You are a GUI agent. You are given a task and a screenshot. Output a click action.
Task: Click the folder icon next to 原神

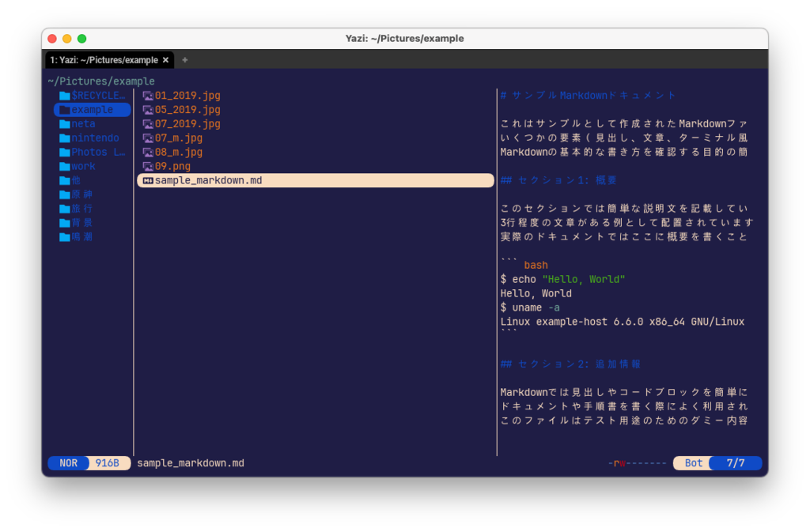coord(65,194)
